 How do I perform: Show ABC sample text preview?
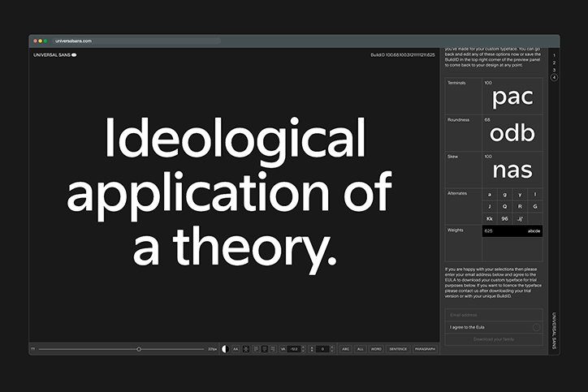pos(345,349)
